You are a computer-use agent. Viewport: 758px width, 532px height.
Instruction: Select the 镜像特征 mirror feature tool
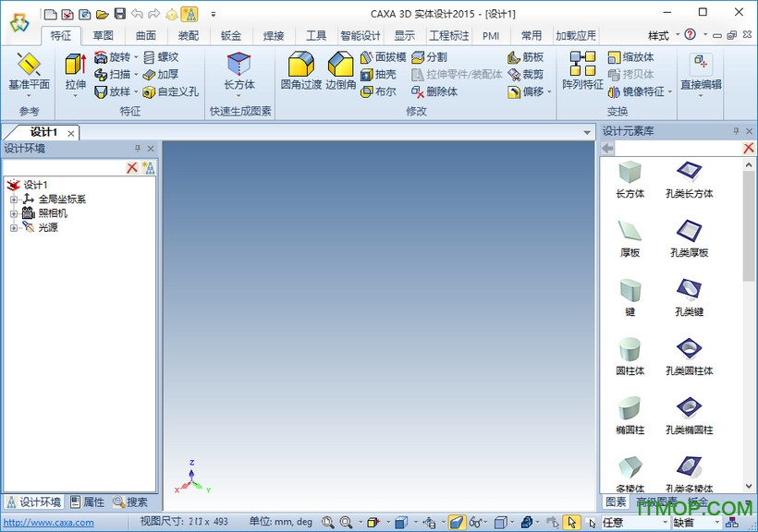(x=636, y=91)
